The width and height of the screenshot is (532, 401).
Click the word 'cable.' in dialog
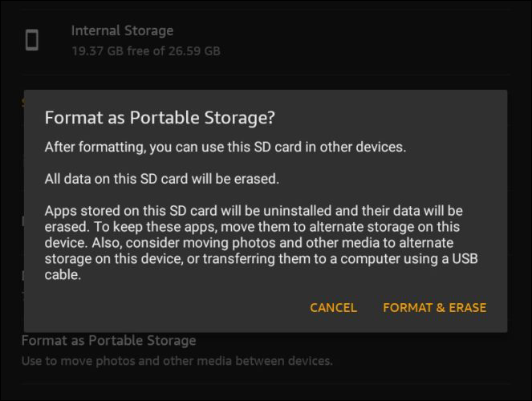pos(63,274)
